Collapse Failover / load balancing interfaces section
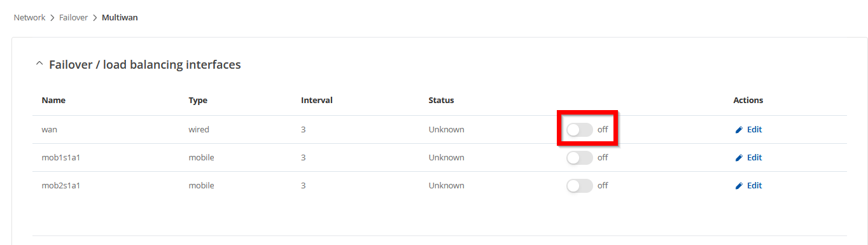The image size is (868, 245). click(x=39, y=64)
